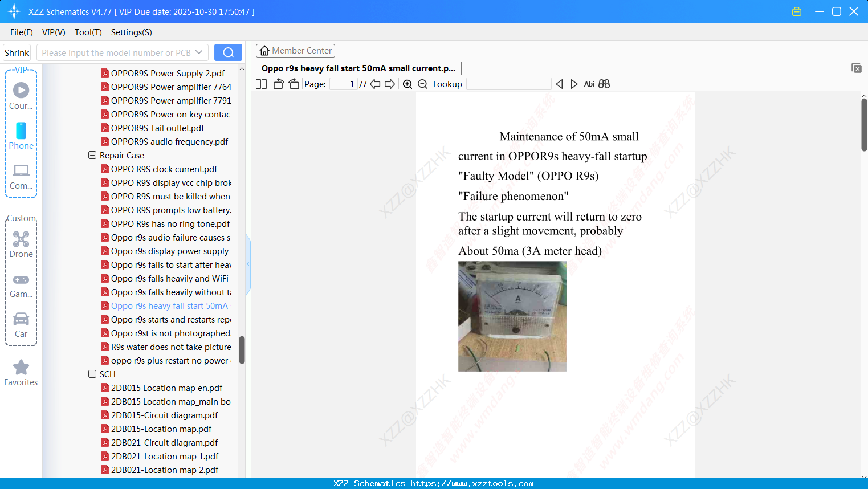
Task: Open the model number dropdown arrow
Action: click(x=199, y=52)
